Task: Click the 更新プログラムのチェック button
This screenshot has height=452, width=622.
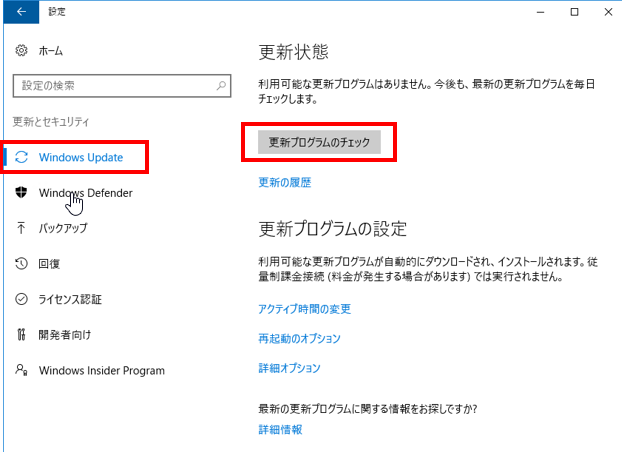Action: (x=319, y=142)
